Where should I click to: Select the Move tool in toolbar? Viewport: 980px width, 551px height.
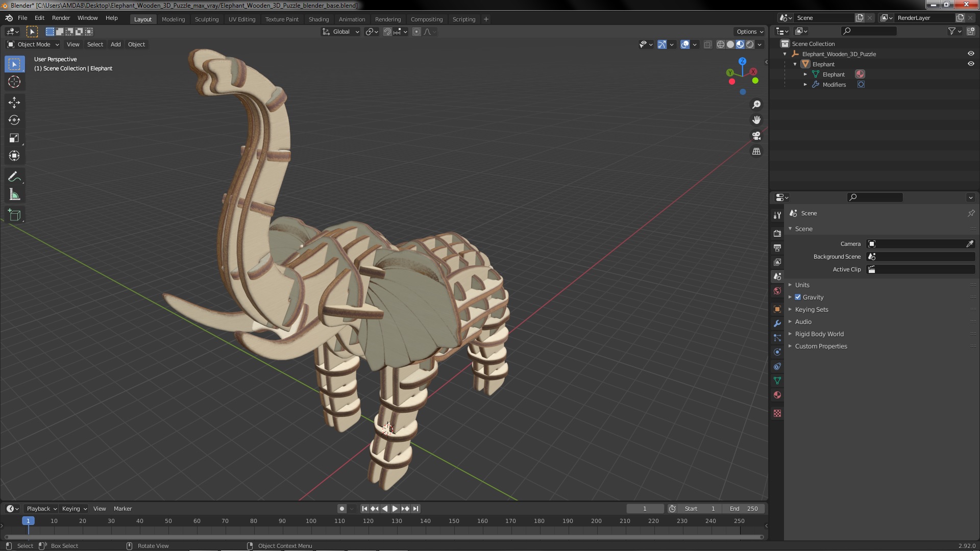click(14, 103)
